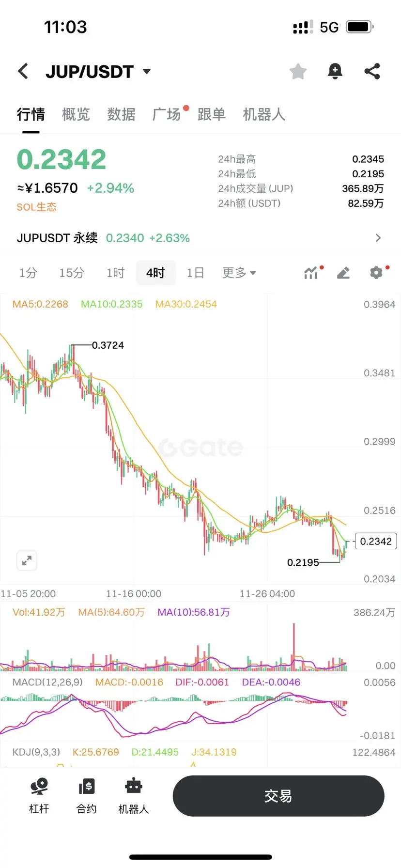Image resolution: width=401 pixels, height=868 pixels.
Task: Tap the 交易 trade button
Action: point(278,796)
